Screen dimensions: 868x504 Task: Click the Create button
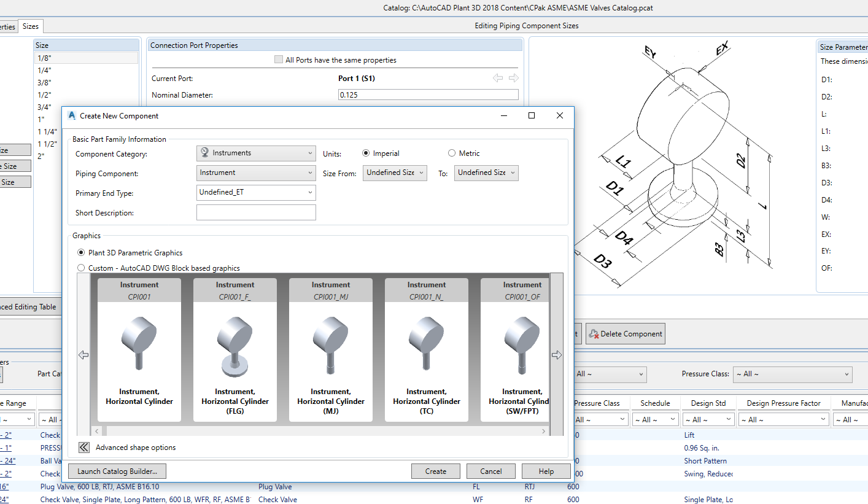click(x=436, y=471)
